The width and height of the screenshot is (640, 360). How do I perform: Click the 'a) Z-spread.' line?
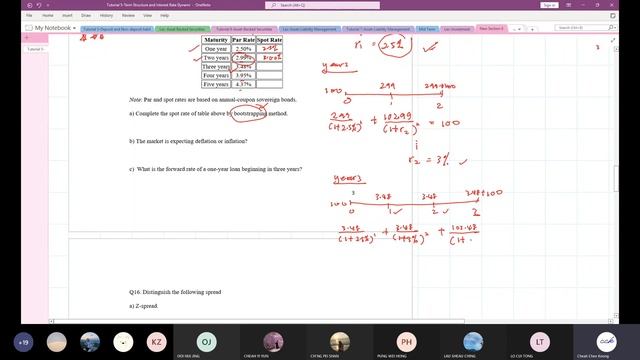(144, 306)
